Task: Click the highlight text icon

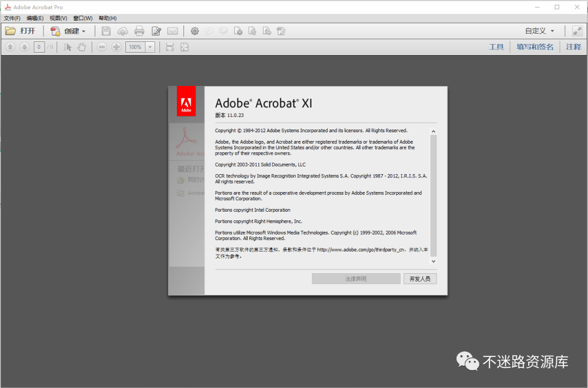Action: click(x=224, y=31)
